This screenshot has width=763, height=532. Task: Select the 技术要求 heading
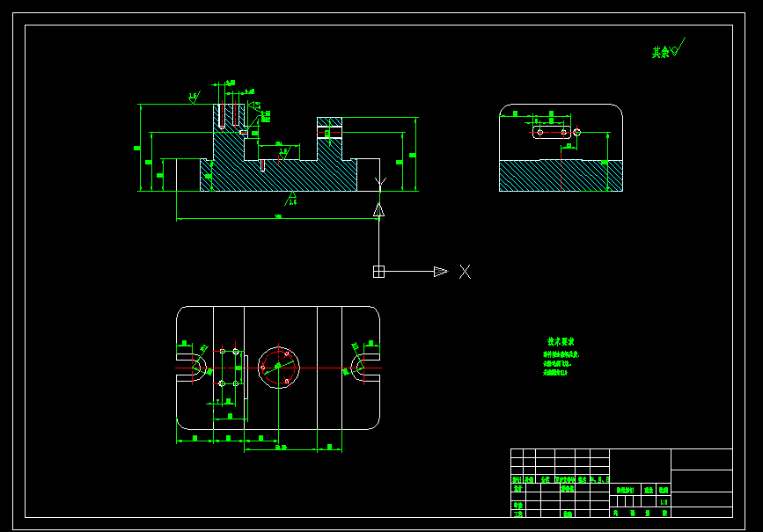[x=561, y=341]
